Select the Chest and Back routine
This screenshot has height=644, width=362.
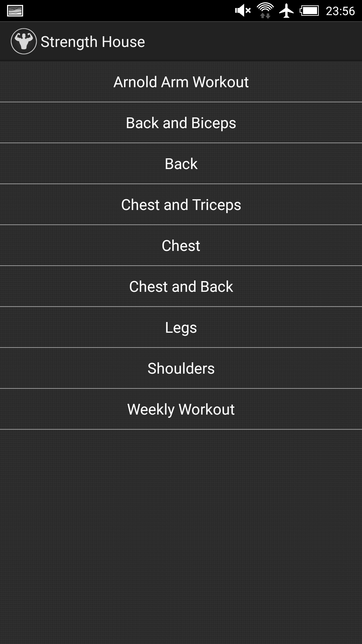(181, 286)
